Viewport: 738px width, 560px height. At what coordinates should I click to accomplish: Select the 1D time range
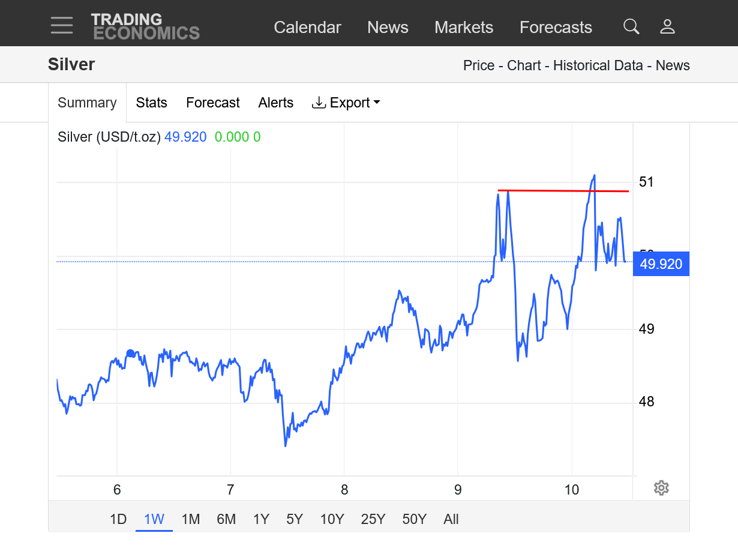pos(118,519)
